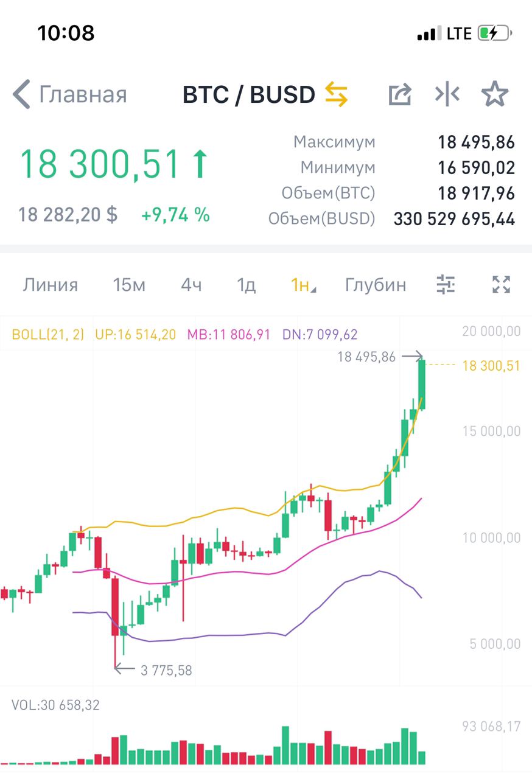Select the 1д timeframe
Viewport: 532px width, 779px height.
click(246, 285)
